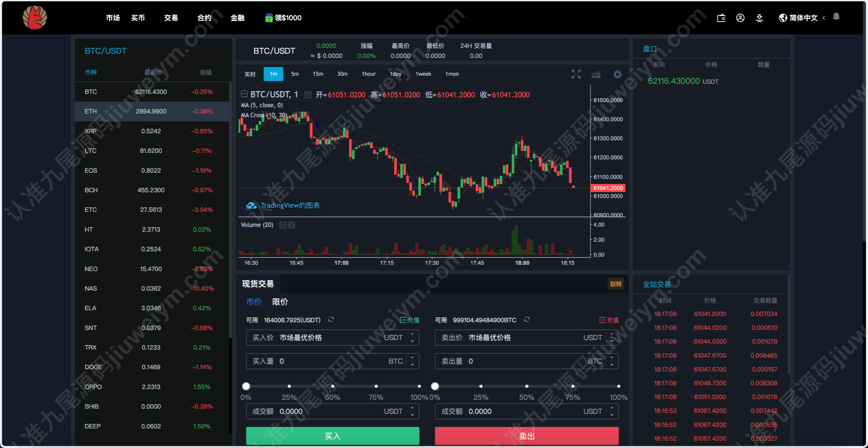Image resolution: width=868 pixels, height=448 pixels.
Task: Open the 合约 menu item
Action: tap(204, 18)
